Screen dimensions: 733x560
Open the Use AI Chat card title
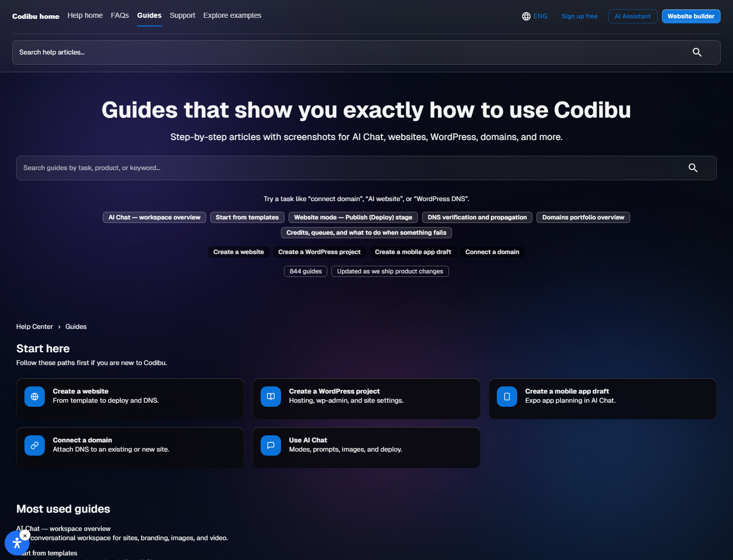308,440
